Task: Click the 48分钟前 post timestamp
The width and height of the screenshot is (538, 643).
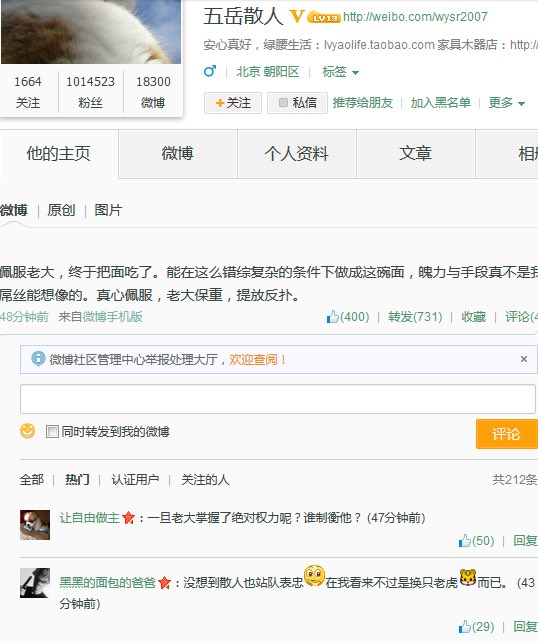Action: (24, 317)
